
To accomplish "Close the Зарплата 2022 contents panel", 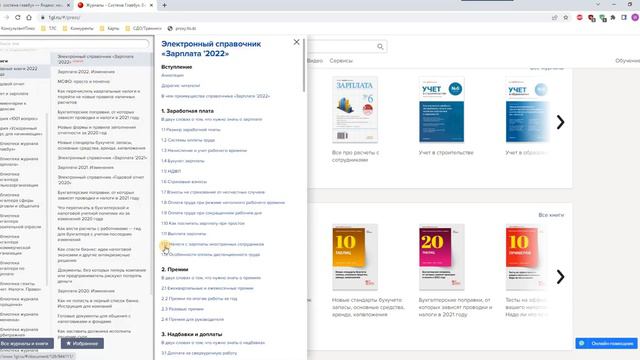I will coord(296,42).
